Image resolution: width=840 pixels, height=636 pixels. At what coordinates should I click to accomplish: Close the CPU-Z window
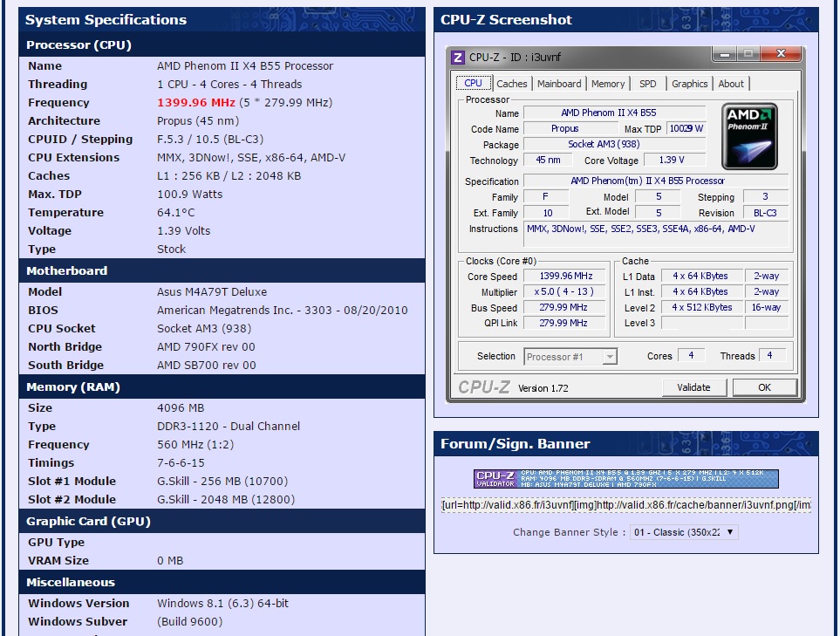tap(781, 53)
